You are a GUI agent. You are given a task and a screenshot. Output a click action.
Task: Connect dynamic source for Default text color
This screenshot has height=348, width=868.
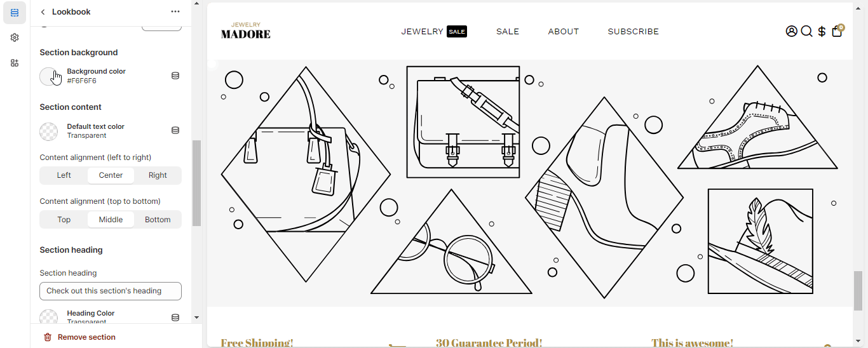[x=175, y=131]
